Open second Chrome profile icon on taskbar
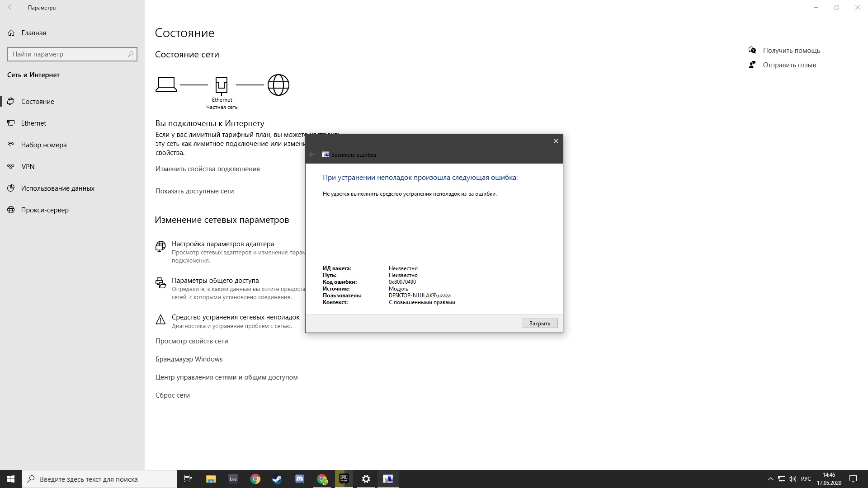 pyautogui.click(x=322, y=479)
